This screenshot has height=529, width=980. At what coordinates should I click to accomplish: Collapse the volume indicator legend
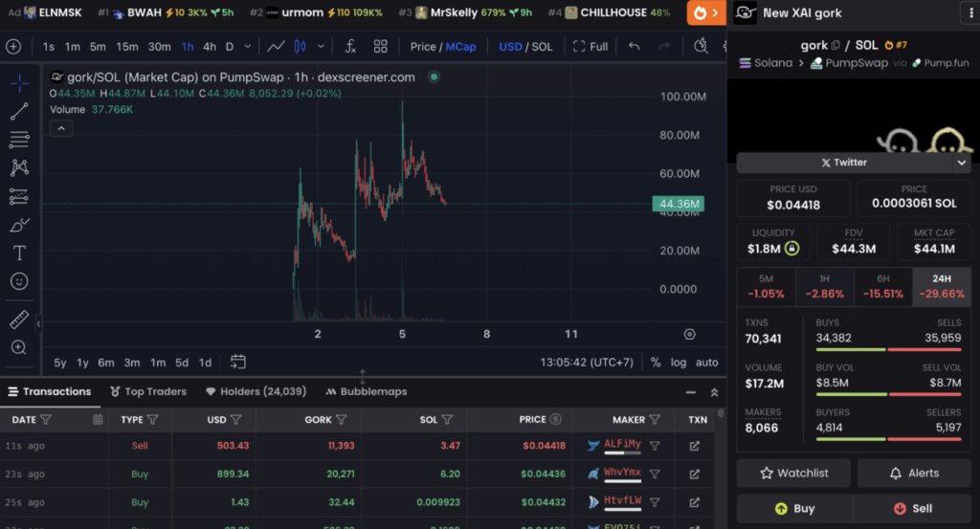[60, 128]
